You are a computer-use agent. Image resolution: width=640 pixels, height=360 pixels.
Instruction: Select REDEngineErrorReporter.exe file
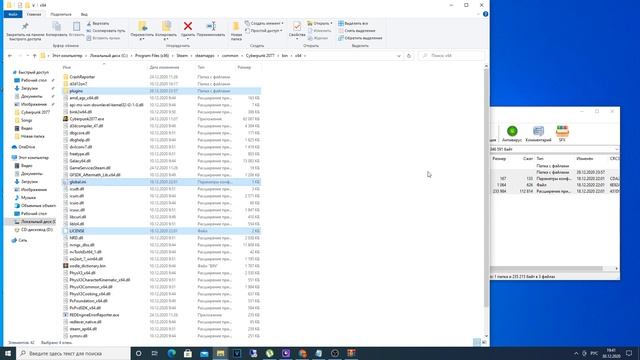[161, 315]
